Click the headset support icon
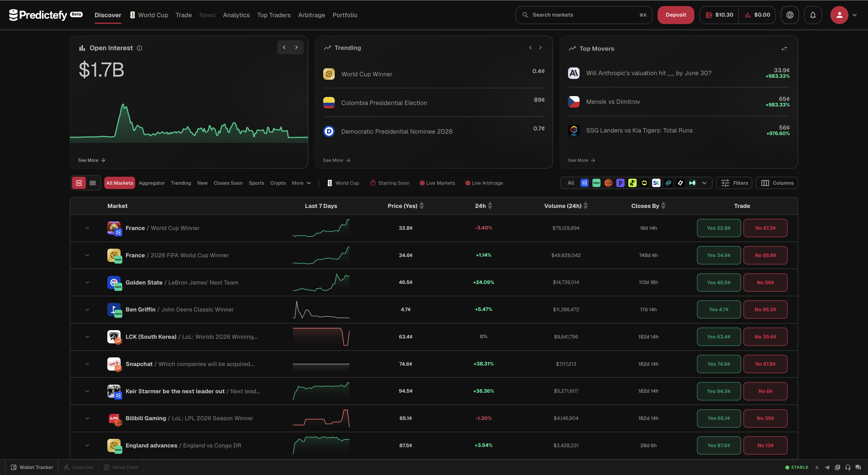Viewport: 868px width, 475px height. [848, 467]
